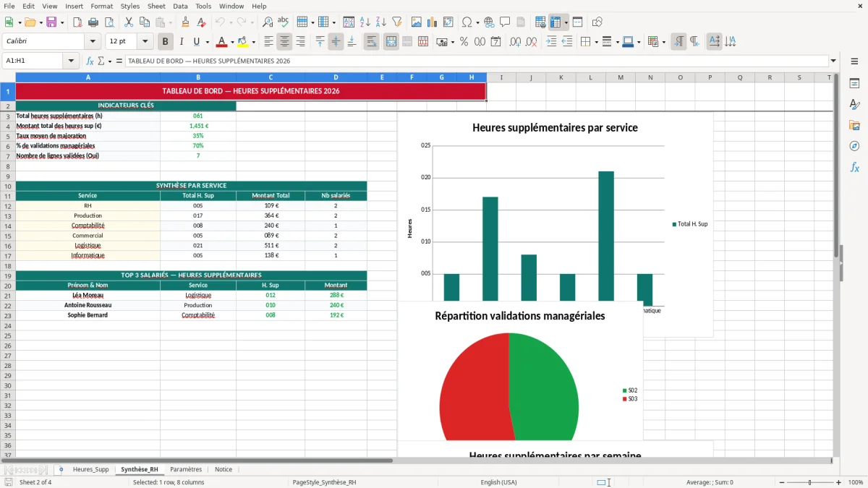Insert Pivot Table icon
868x488 pixels.
[x=448, y=22]
